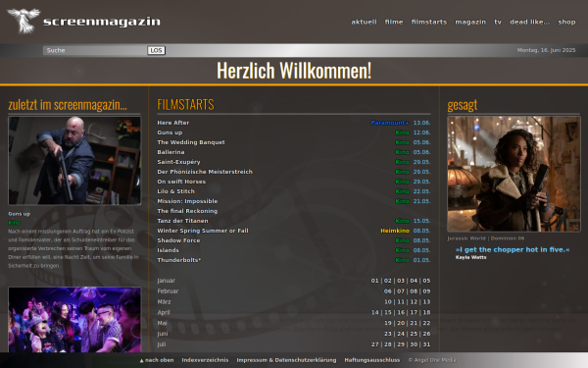Open Guns up in Filmstarts list
The height and width of the screenshot is (368, 588).
click(x=170, y=132)
